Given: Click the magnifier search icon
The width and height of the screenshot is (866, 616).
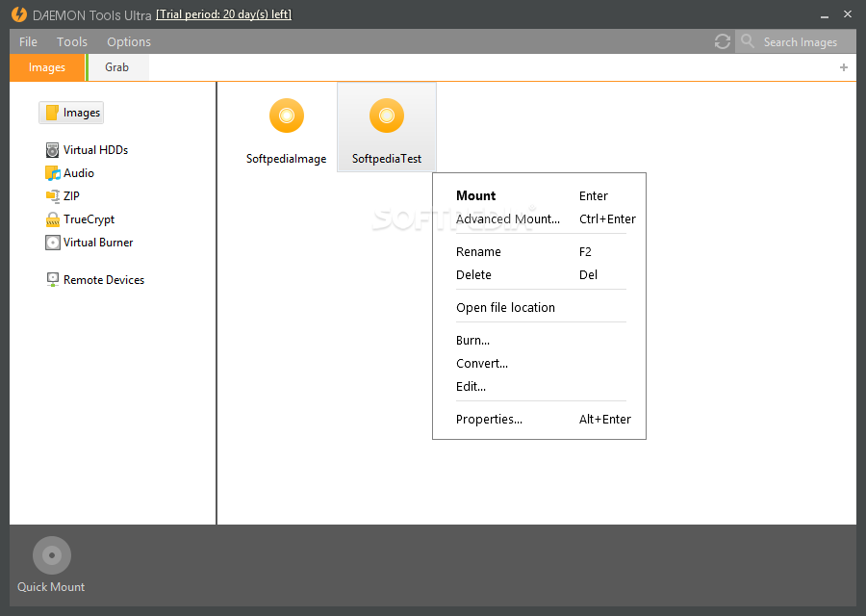Looking at the screenshot, I should click(x=748, y=40).
